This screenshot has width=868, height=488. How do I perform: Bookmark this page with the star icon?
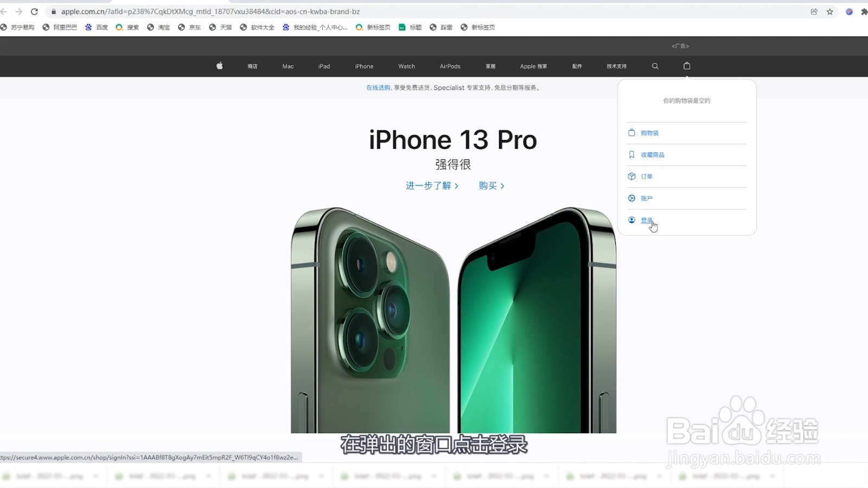[x=829, y=11]
